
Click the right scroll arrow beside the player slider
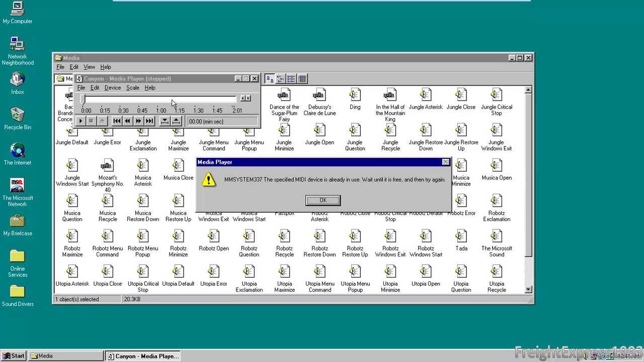(248, 98)
